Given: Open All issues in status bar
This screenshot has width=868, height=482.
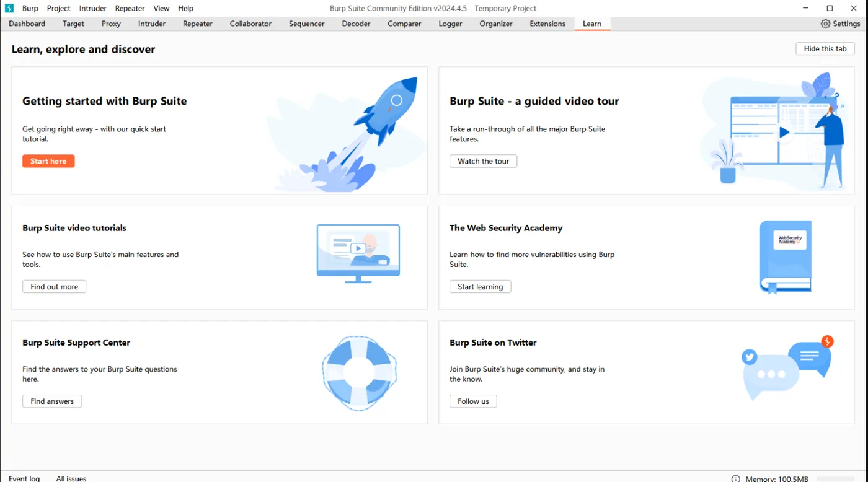Looking at the screenshot, I should tap(71, 478).
